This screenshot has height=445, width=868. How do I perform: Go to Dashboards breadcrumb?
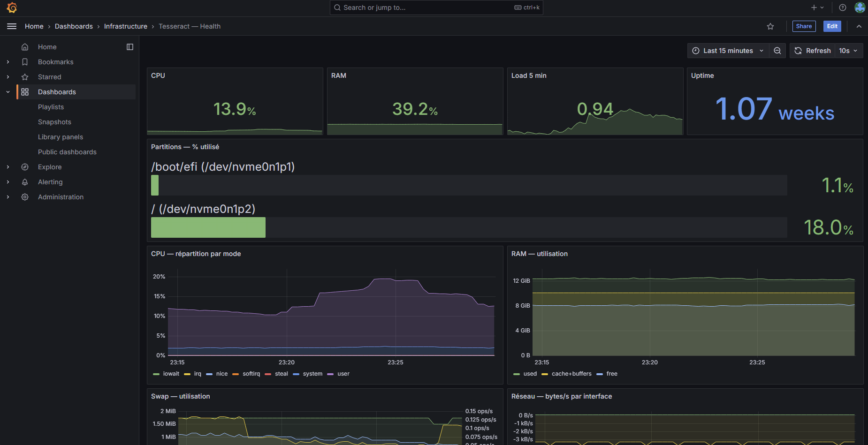point(74,26)
